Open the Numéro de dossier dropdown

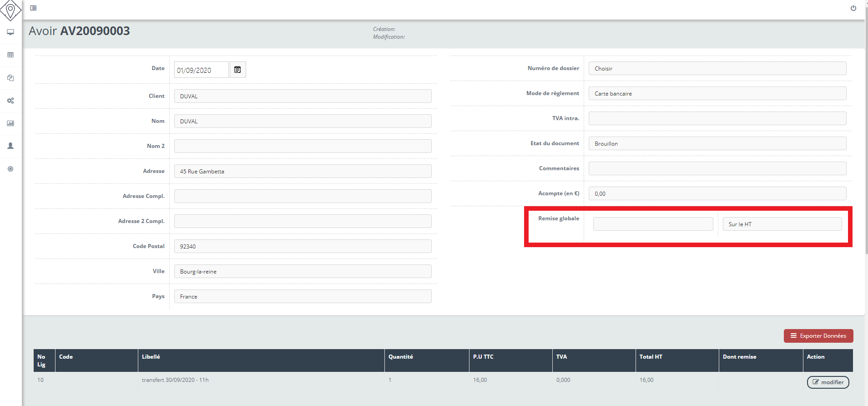pos(717,68)
